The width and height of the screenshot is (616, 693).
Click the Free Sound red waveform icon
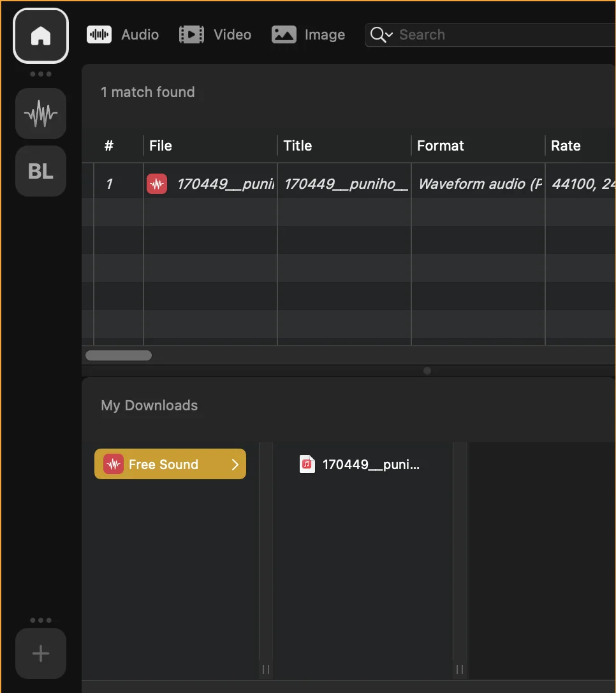point(114,464)
